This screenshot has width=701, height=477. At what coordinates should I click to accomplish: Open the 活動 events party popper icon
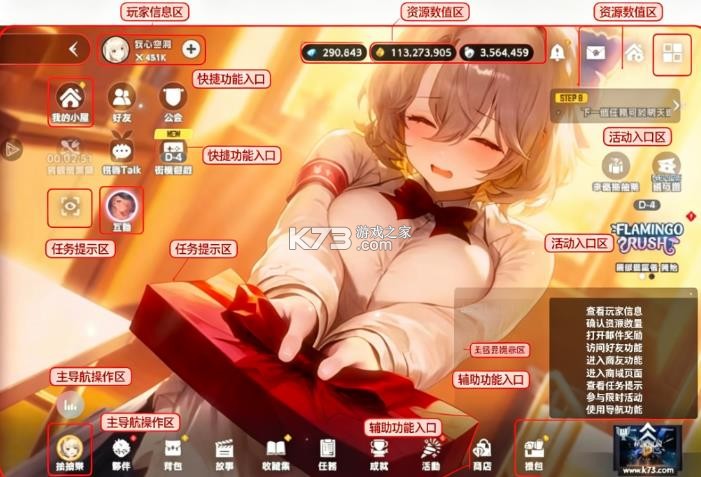tap(431, 454)
